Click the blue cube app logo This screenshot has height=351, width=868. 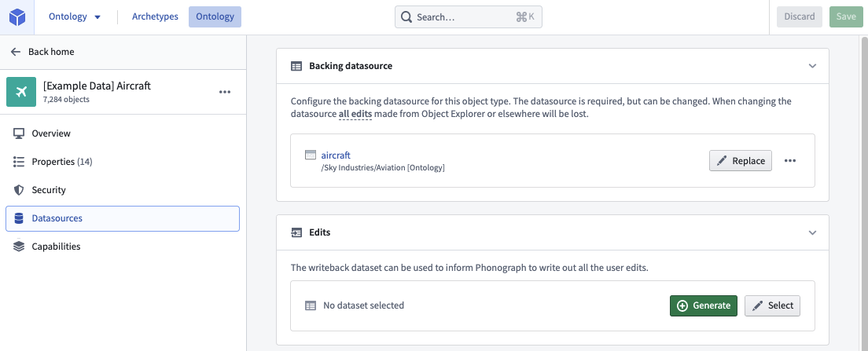[17, 17]
